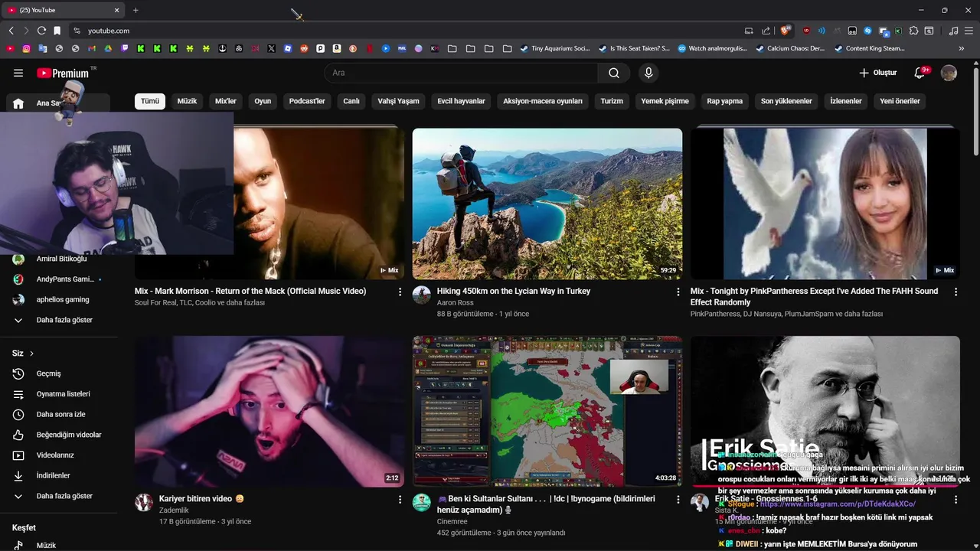
Task: Select the Mix'ler filter chip
Action: pyautogui.click(x=226, y=101)
